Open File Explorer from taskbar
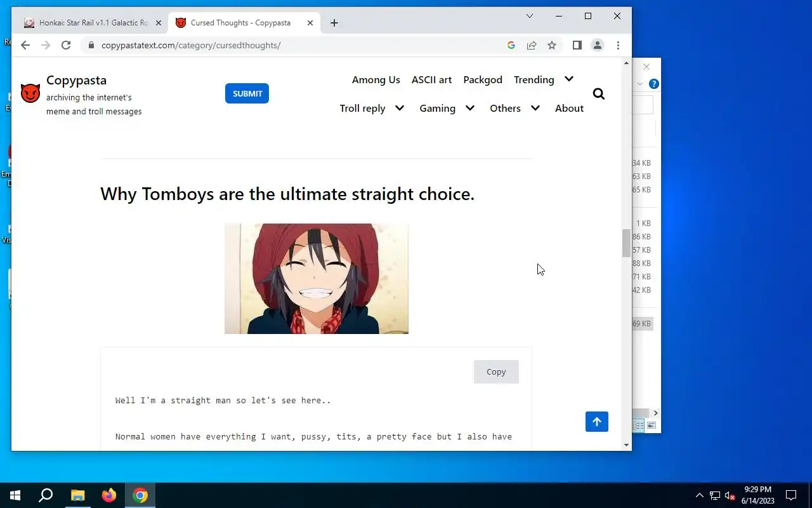The image size is (812, 508). click(x=77, y=495)
